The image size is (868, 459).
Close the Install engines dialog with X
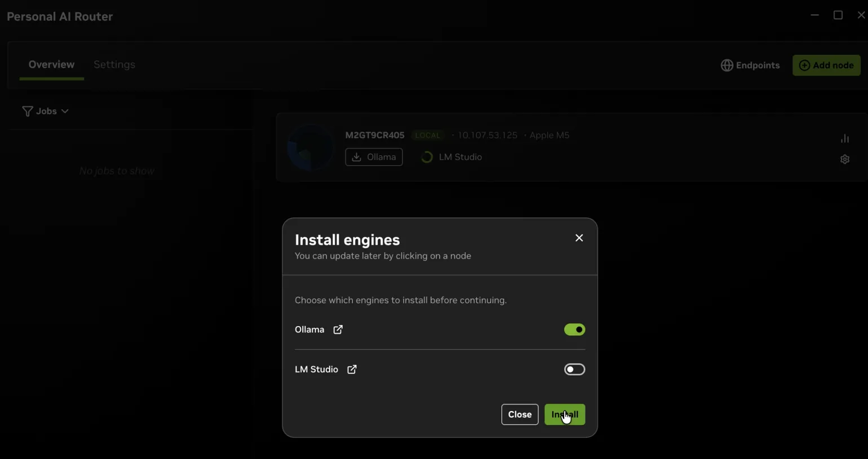pyautogui.click(x=579, y=238)
